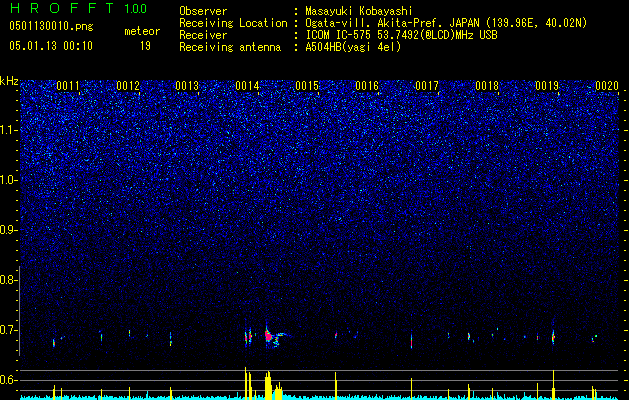
Task: Click the 0020 time marker
Action: (607, 85)
